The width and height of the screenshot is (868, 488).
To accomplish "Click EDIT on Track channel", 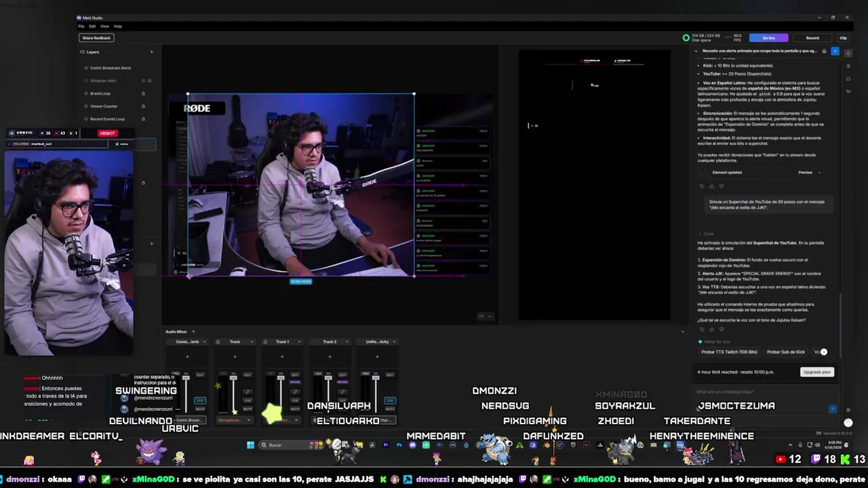I will click(248, 375).
